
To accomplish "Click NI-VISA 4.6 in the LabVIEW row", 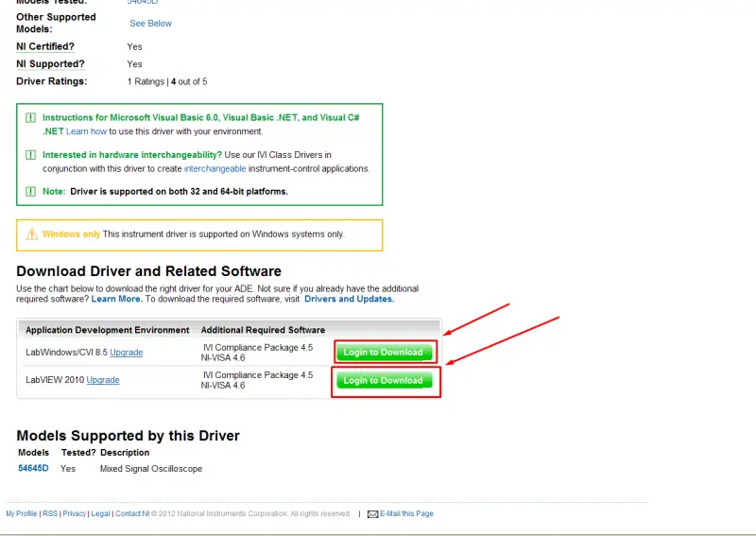I will (x=223, y=386).
